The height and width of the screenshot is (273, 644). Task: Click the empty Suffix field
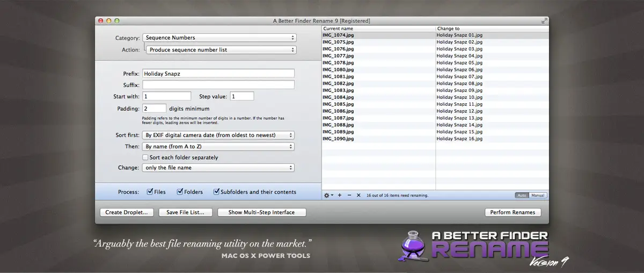click(x=218, y=85)
